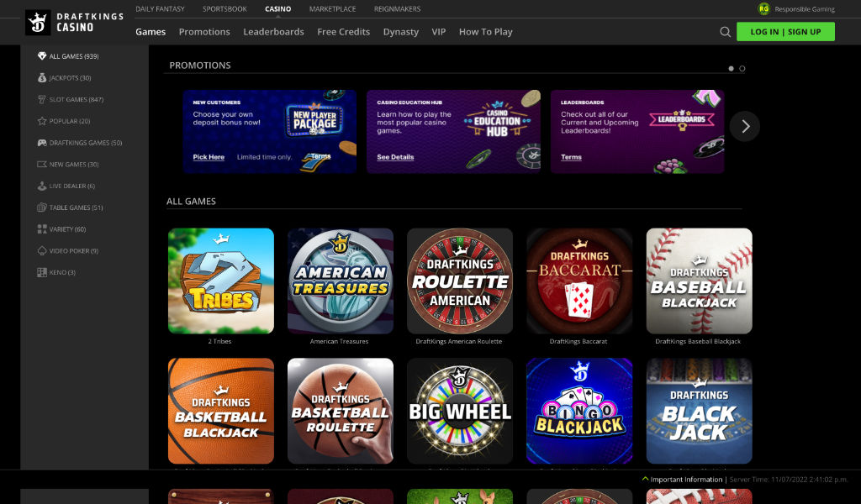Viewport: 861px width, 504px height.
Task: Click the 'DraftKings American Roulette' caption text
Action: coord(459,341)
